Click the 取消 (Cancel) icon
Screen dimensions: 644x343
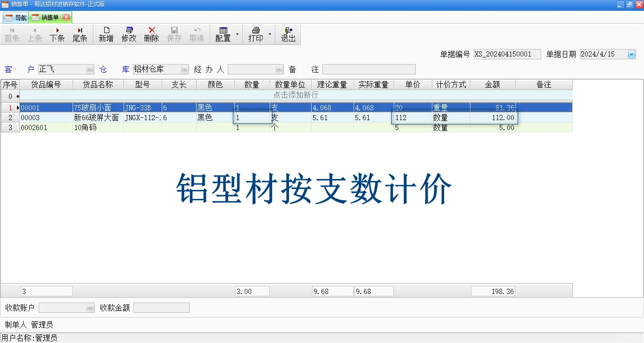197,33
